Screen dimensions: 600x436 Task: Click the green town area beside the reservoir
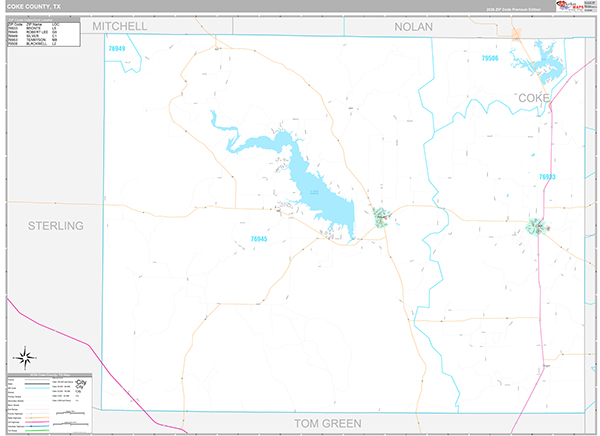[381, 217]
